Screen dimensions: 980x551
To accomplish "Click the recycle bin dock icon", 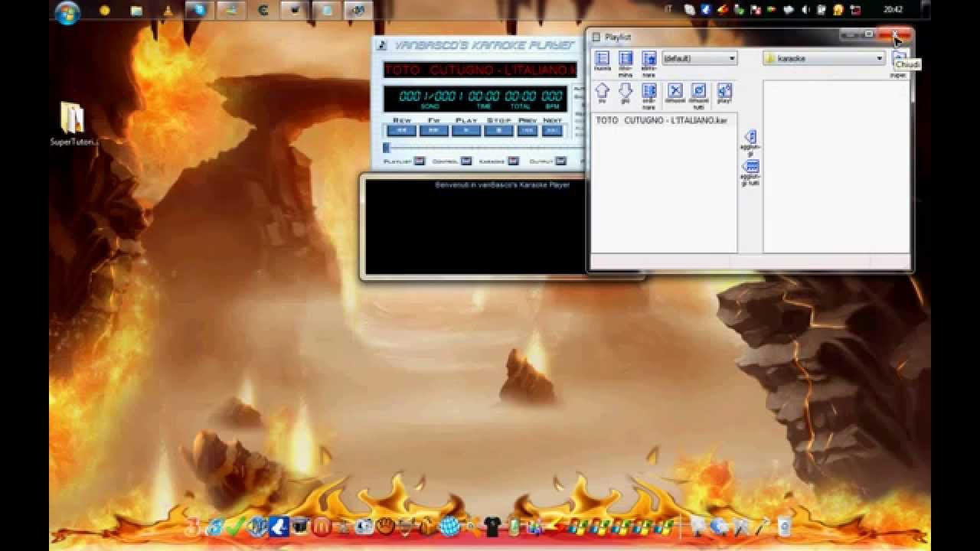I will (x=783, y=527).
